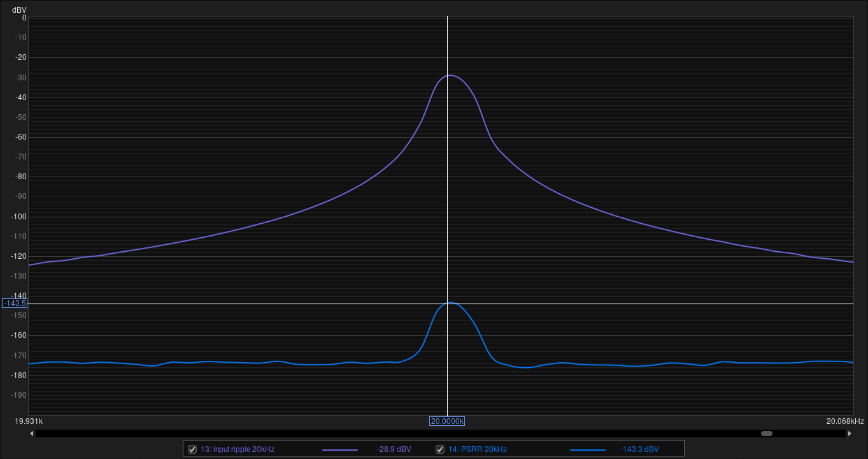This screenshot has height=459, width=868.
Task: Click the dBV axis unit label
Action: (x=19, y=10)
